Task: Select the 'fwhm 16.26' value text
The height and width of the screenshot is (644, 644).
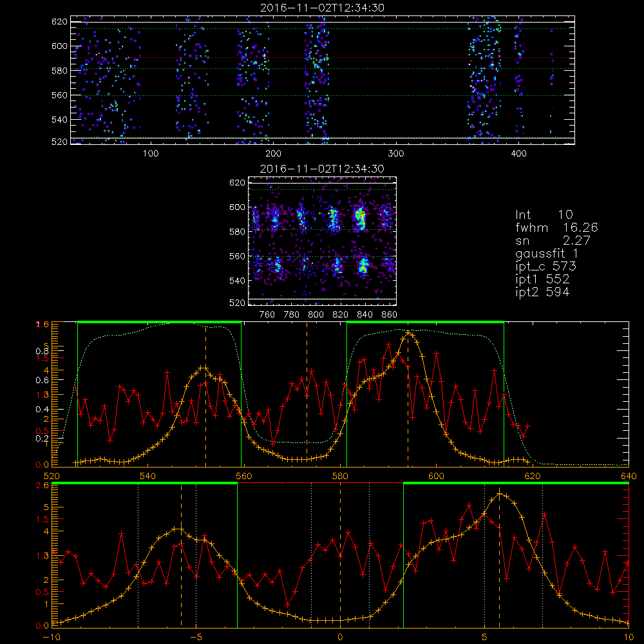Action: tap(556, 227)
